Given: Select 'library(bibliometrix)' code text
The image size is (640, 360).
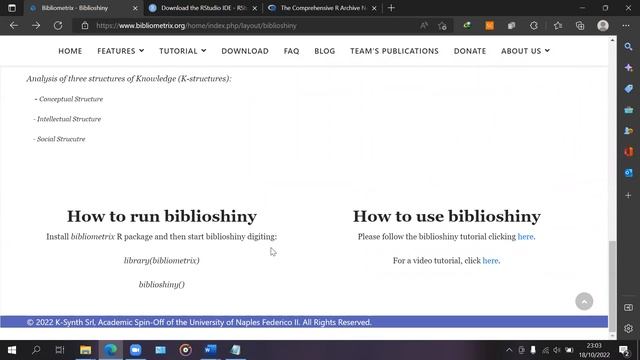Looking at the screenshot, I should (x=162, y=260).
